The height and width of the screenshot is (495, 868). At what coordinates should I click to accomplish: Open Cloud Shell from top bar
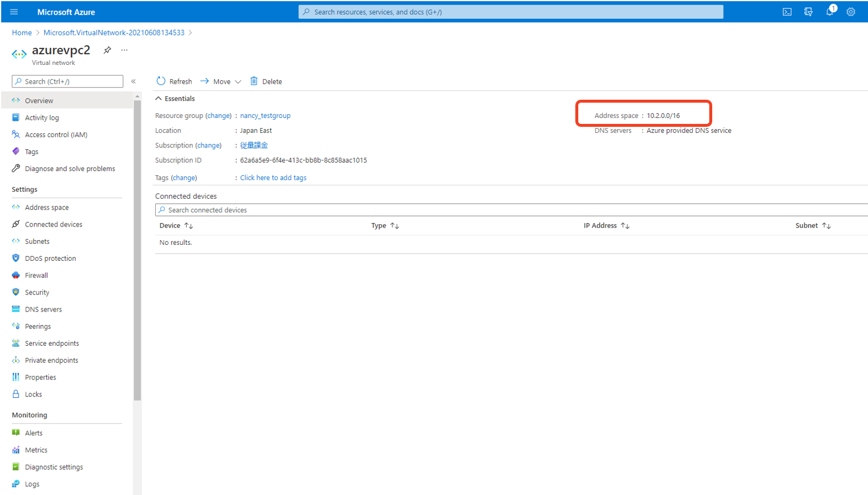coord(787,12)
